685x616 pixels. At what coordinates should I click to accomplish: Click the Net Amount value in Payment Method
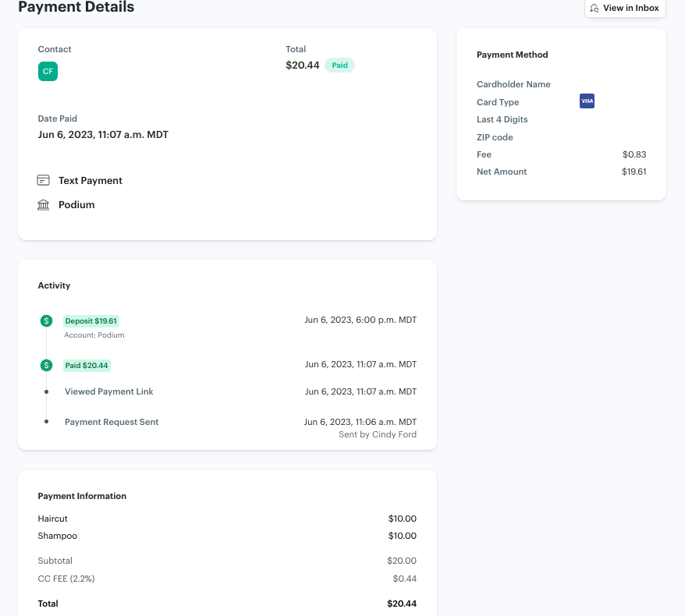[634, 172]
